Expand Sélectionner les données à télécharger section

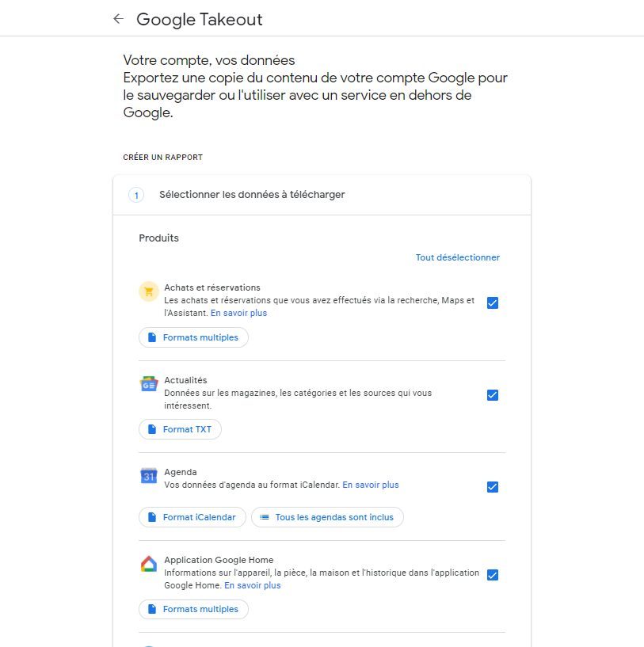point(252,195)
